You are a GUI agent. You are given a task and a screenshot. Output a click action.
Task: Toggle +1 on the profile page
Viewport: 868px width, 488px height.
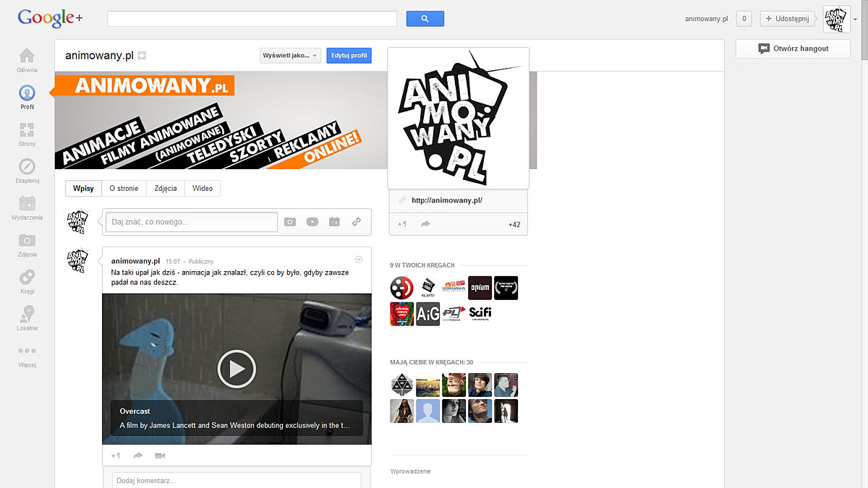click(401, 224)
